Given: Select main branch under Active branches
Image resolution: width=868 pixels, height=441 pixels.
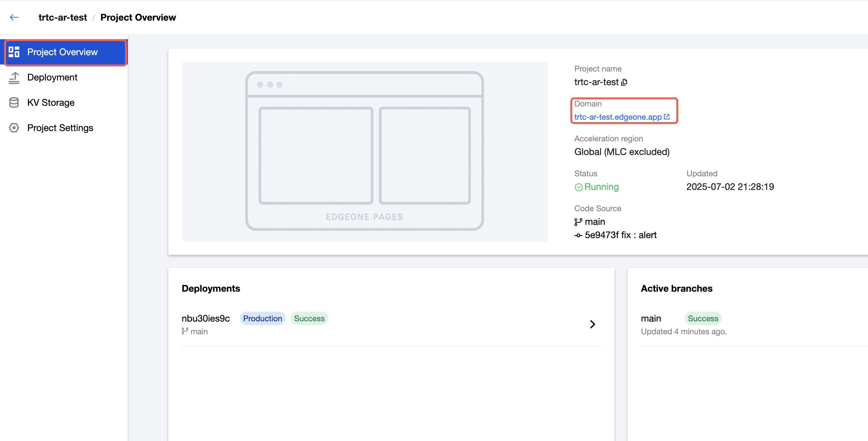Looking at the screenshot, I should pos(651,319).
